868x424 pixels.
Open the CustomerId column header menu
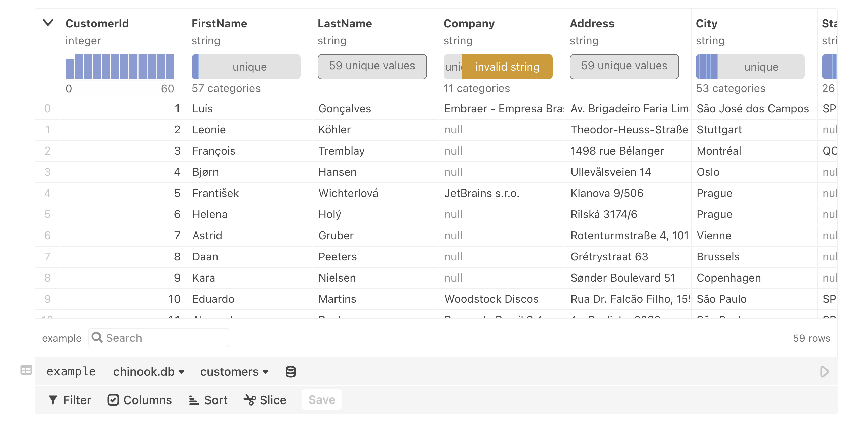pos(97,23)
